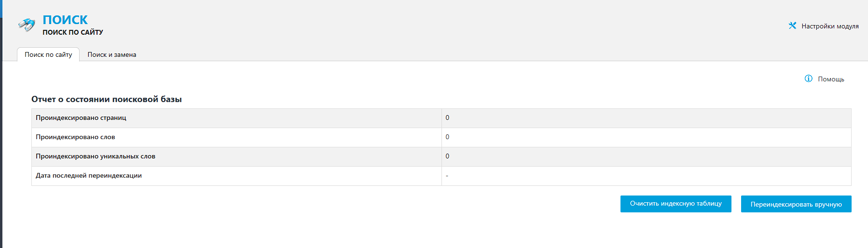The image size is (868, 248).
Task: Open the Настройки модуля link
Action: click(x=830, y=26)
